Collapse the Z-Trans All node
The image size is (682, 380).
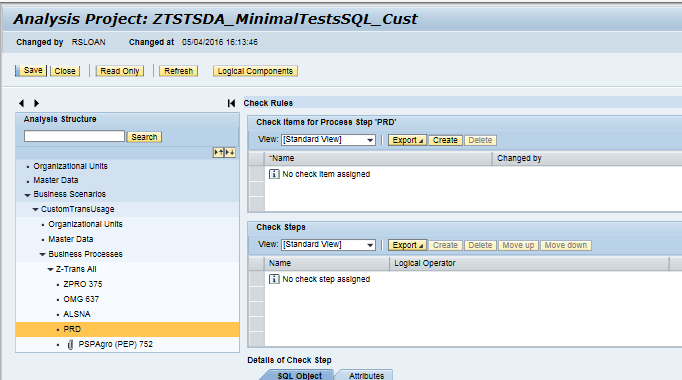pyautogui.click(x=50, y=270)
